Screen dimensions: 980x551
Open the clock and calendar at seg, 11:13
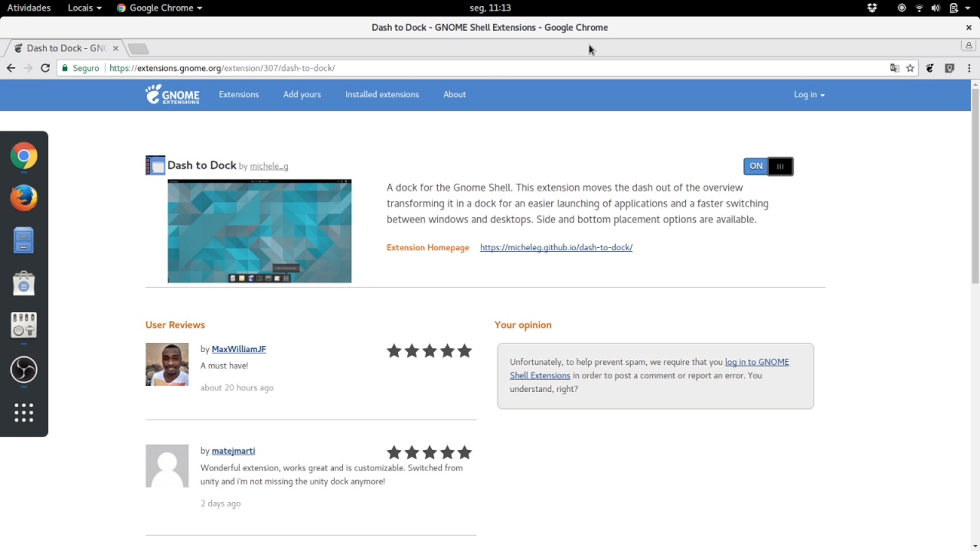(490, 8)
